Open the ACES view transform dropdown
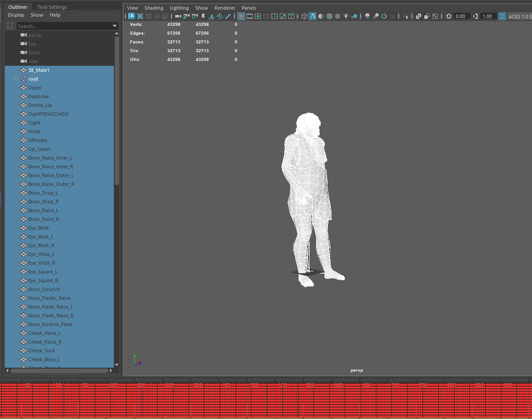 pos(520,16)
